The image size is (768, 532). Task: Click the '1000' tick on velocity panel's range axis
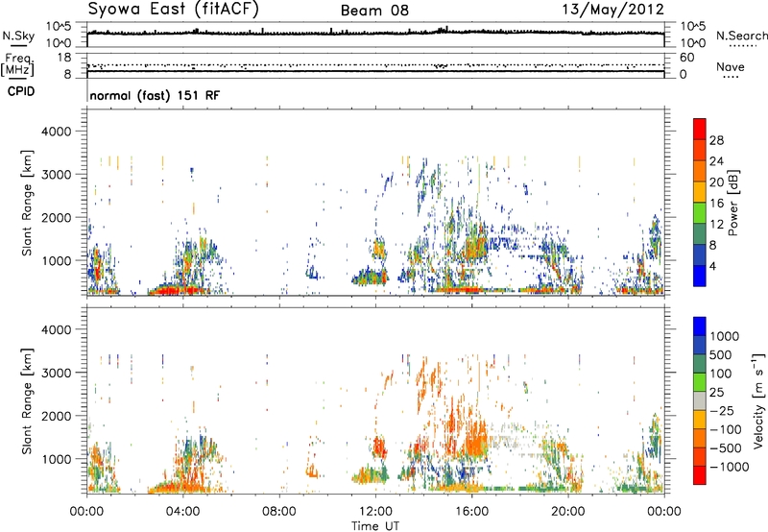pyautogui.click(x=56, y=459)
